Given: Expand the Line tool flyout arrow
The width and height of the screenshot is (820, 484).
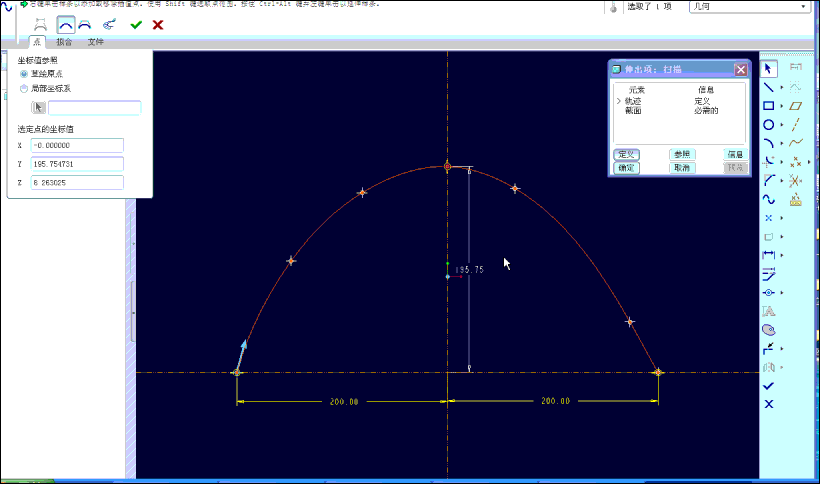Looking at the screenshot, I should [x=782, y=87].
